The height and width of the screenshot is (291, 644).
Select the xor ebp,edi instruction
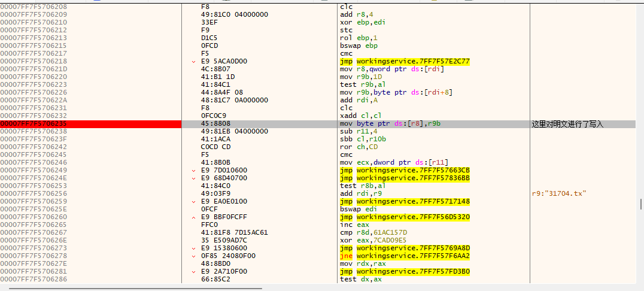[363, 22]
